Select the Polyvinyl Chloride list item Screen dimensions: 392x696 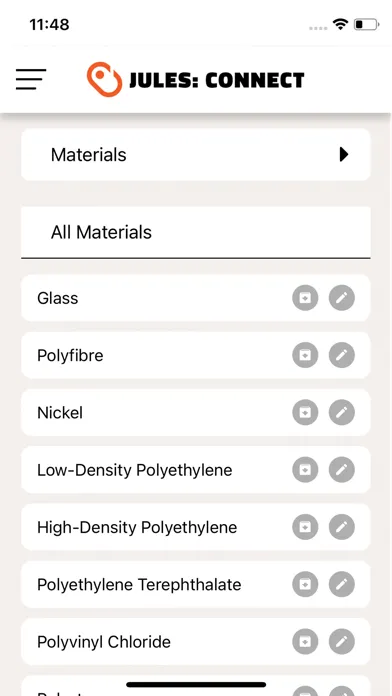[x=196, y=641]
